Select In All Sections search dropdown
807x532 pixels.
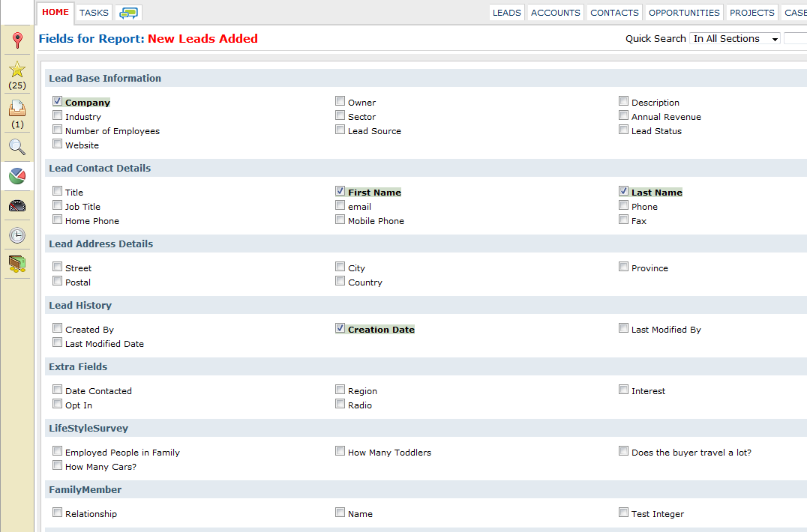(x=735, y=38)
